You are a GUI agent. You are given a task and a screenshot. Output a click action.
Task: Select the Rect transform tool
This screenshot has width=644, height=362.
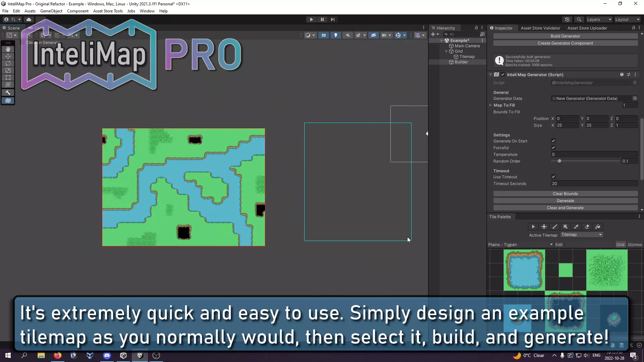tap(8, 77)
